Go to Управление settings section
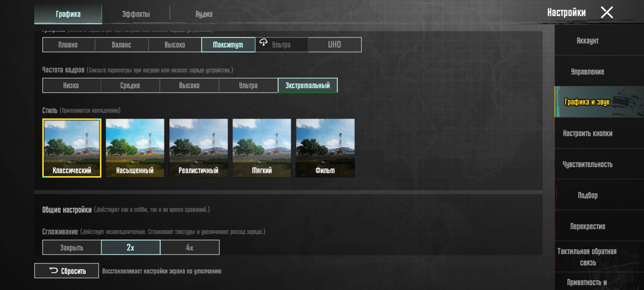This screenshot has width=644, height=290. pyautogui.click(x=587, y=72)
